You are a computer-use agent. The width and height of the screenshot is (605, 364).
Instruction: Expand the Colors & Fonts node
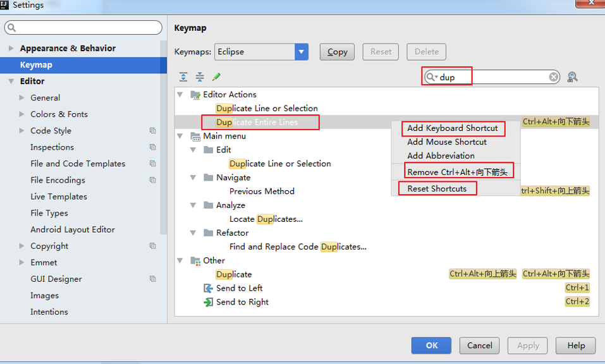click(x=22, y=114)
